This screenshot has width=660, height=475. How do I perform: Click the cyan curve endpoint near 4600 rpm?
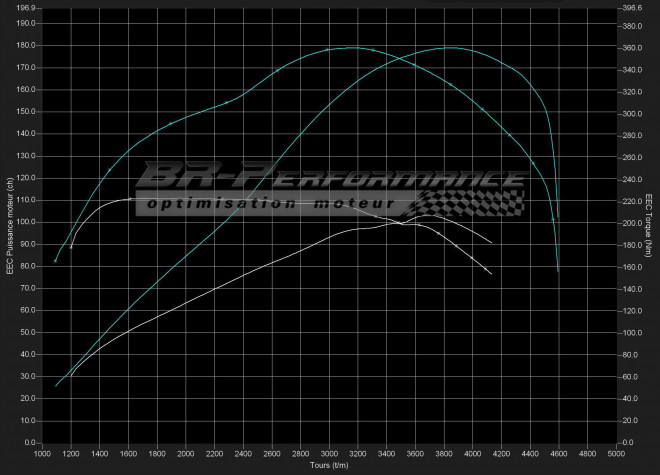click(x=558, y=270)
